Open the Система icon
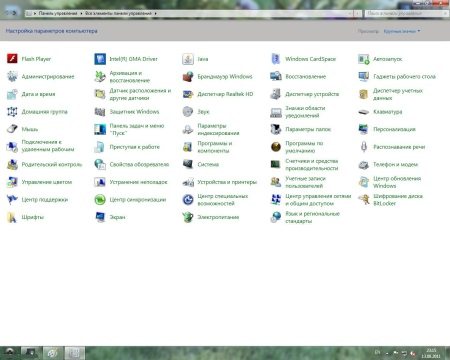Viewport: 450px width, 360px height. pyautogui.click(x=188, y=164)
